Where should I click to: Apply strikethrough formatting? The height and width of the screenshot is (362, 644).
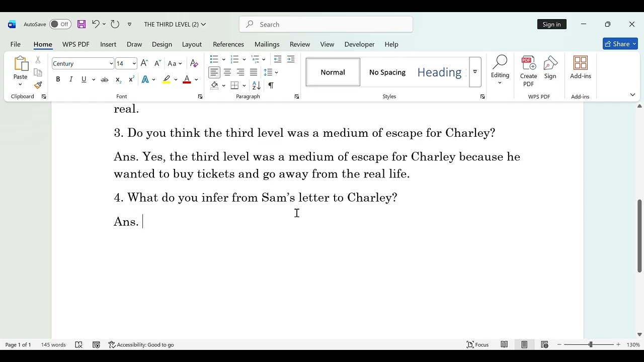click(x=105, y=79)
